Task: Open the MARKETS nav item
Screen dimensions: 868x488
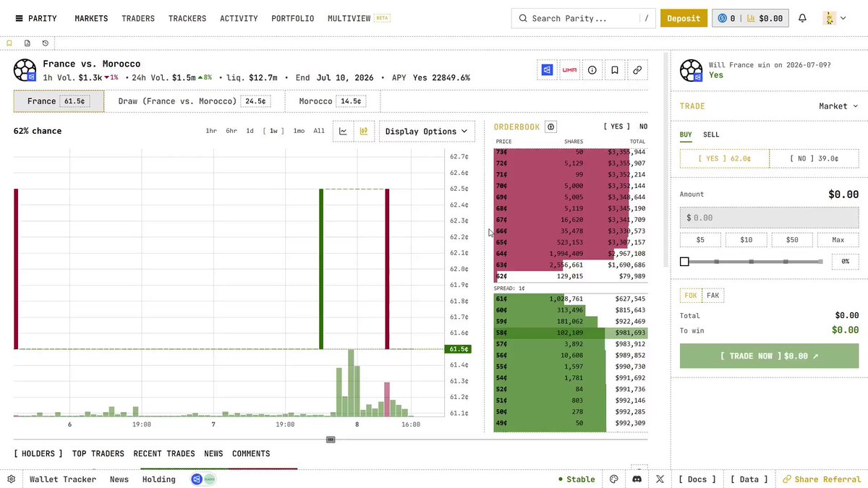Action: tap(91, 18)
